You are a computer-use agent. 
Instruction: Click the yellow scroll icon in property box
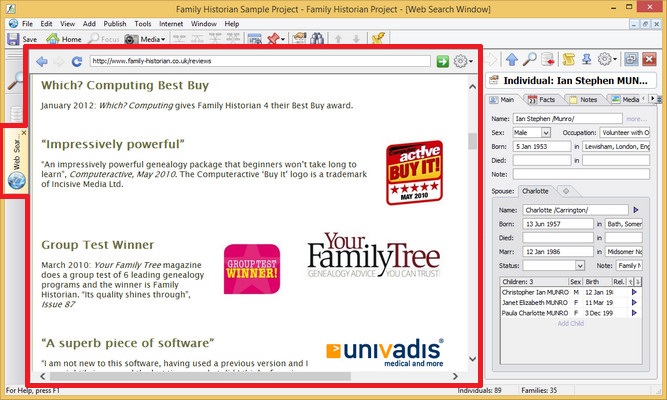[568, 60]
